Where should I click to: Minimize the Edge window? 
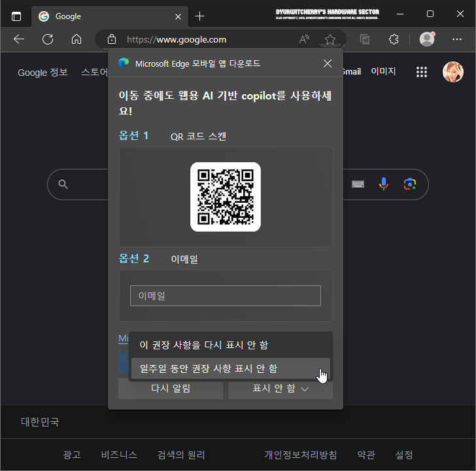400,14
